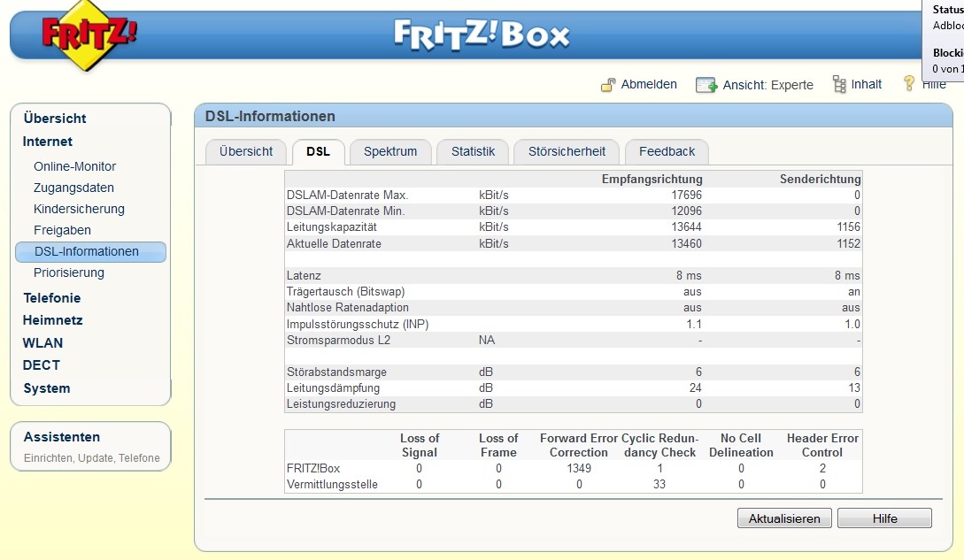Open the Übersicht sidebar menu

[55, 118]
